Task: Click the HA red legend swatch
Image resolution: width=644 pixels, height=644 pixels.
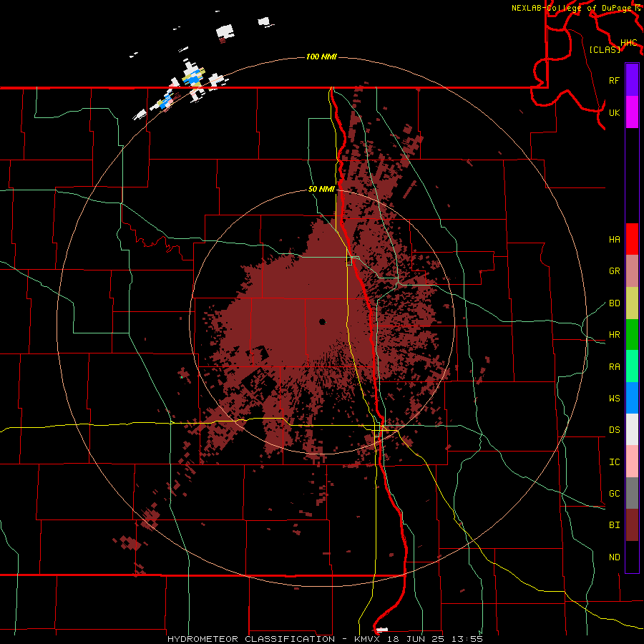Action: [632, 239]
